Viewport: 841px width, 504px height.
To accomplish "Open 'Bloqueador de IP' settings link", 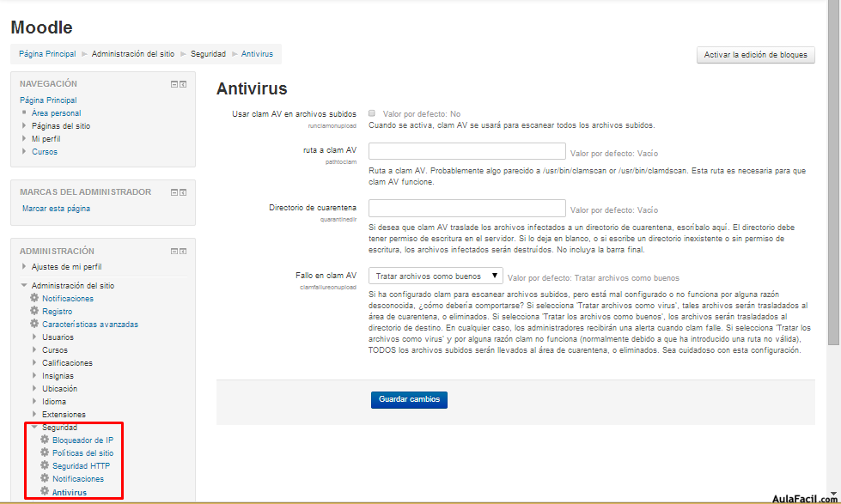I will 83,440.
